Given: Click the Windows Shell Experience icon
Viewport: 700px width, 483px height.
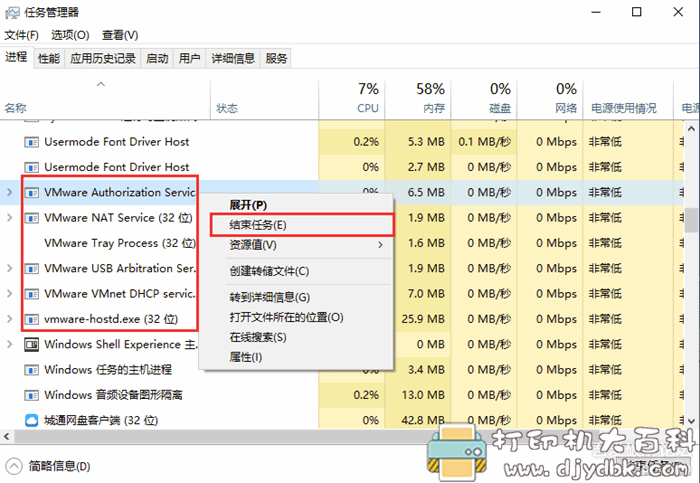Looking at the screenshot, I should (31, 345).
